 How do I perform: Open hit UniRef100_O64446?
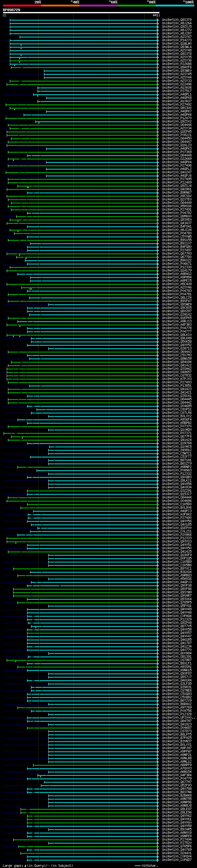(177, 125)
